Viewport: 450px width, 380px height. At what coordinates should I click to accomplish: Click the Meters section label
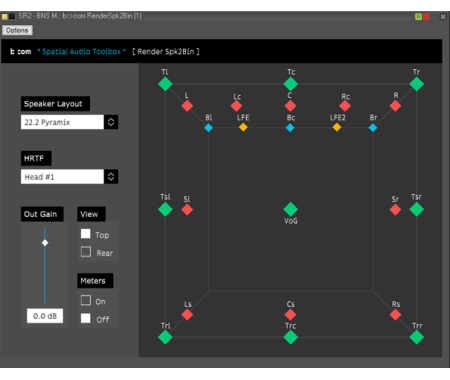[x=95, y=281]
